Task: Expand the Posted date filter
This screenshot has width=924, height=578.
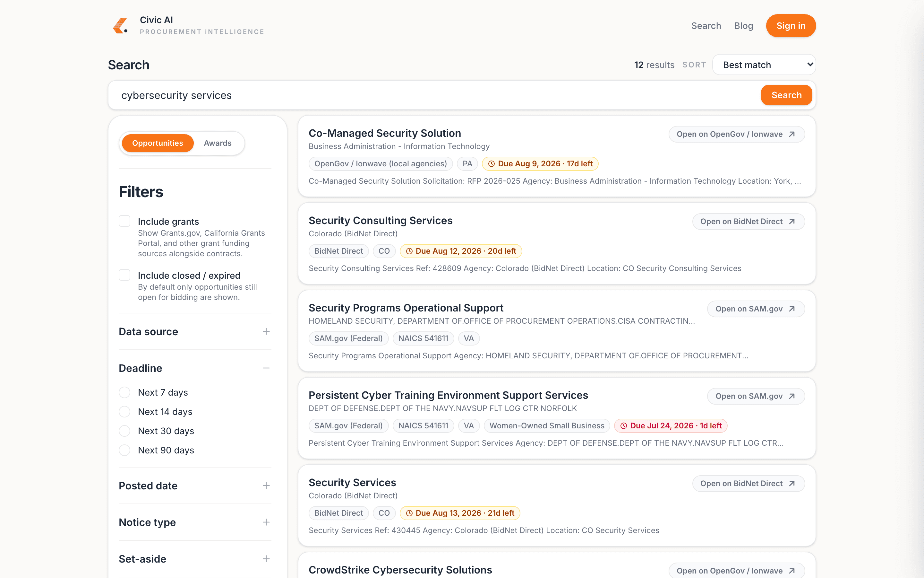Action: (x=195, y=486)
